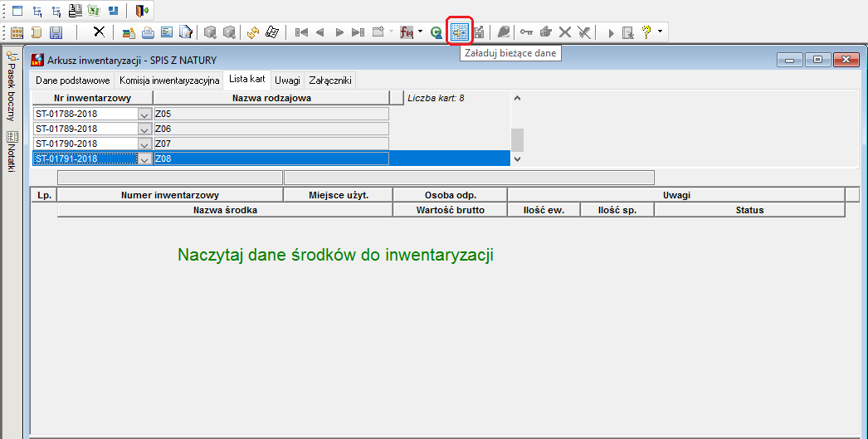Go to first record navigation arrow
868x439 pixels.
[301, 32]
